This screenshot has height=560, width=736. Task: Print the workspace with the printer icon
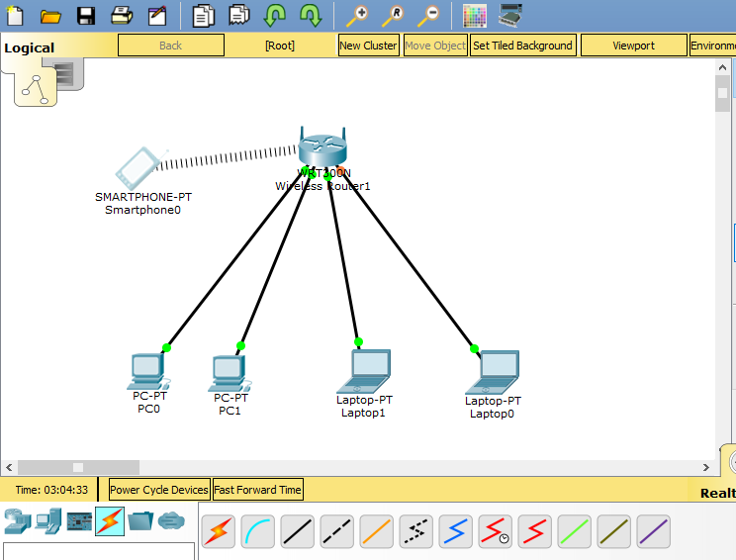[122, 16]
